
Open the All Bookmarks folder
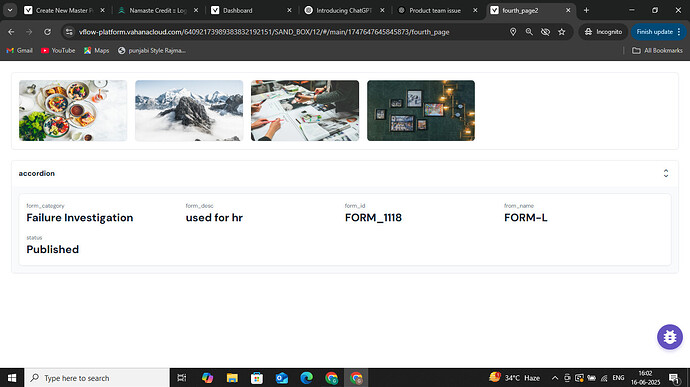657,51
